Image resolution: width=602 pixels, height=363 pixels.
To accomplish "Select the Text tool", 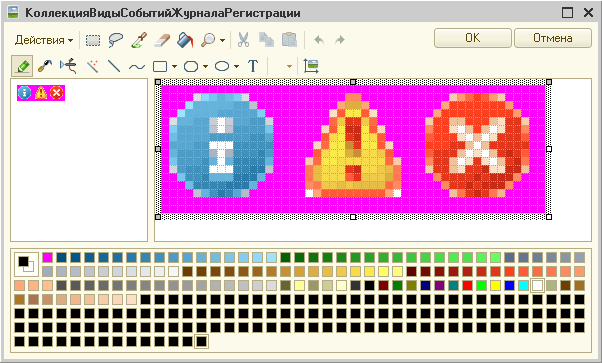I will (253, 66).
